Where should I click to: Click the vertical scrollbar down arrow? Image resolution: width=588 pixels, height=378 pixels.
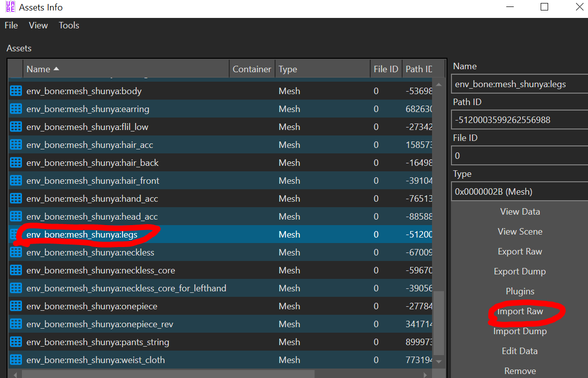(x=439, y=362)
